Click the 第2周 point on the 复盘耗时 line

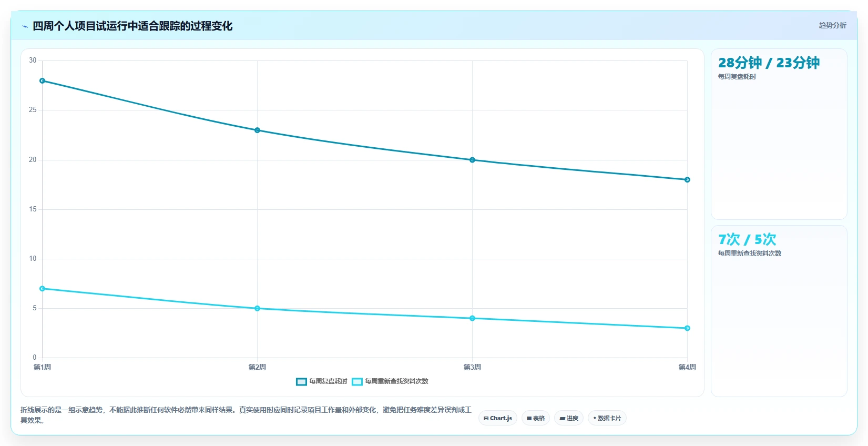pos(257,130)
